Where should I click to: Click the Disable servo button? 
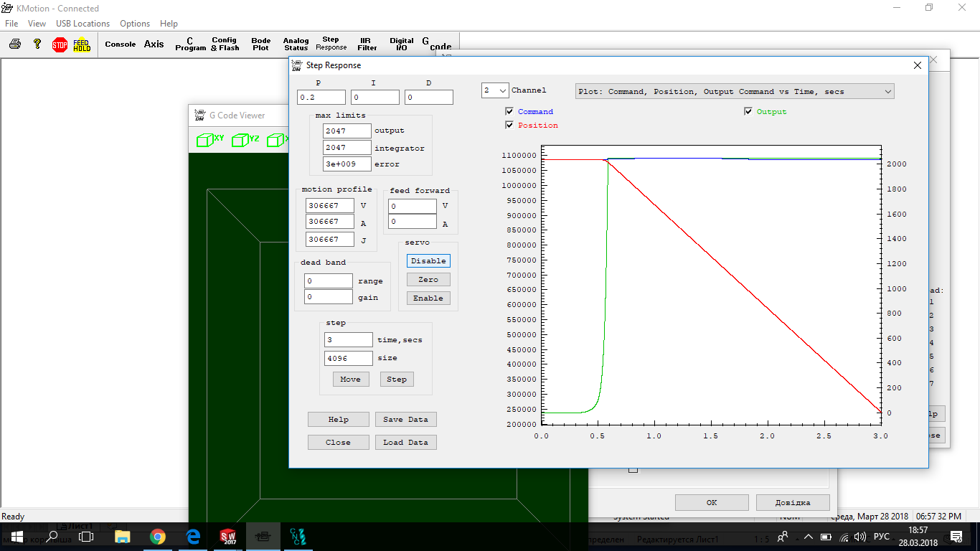(x=428, y=261)
